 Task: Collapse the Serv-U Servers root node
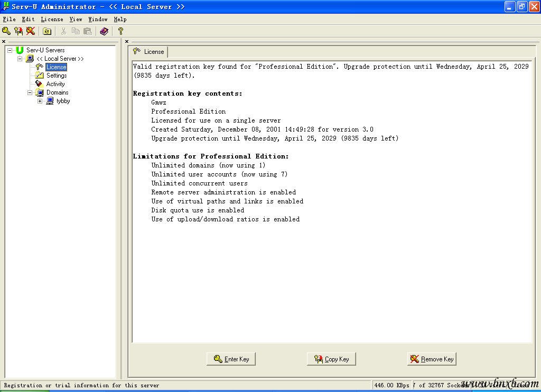pos(10,50)
